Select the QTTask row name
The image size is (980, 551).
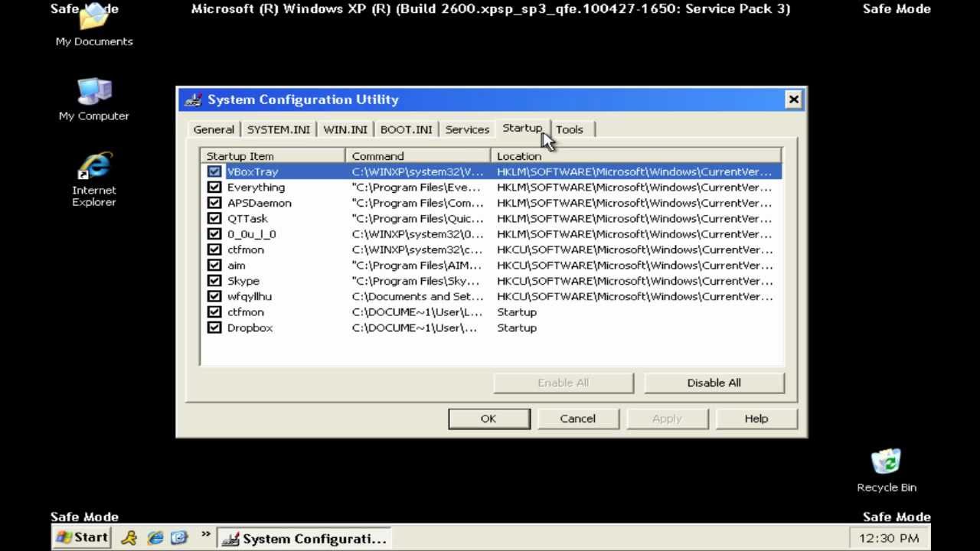(247, 219)
